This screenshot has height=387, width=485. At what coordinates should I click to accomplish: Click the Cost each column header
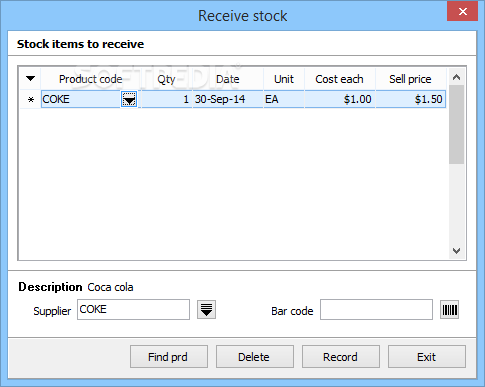coord(340,79)
